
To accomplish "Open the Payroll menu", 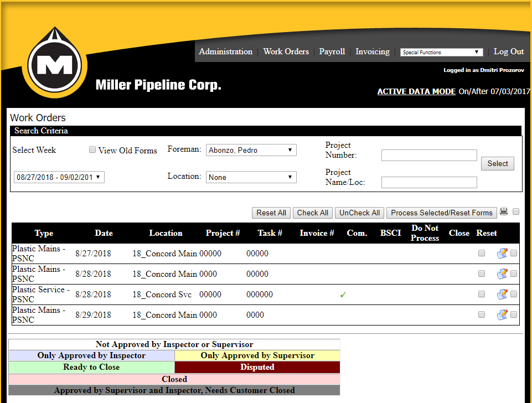I will pyautogui.click(x=332, y=51).
